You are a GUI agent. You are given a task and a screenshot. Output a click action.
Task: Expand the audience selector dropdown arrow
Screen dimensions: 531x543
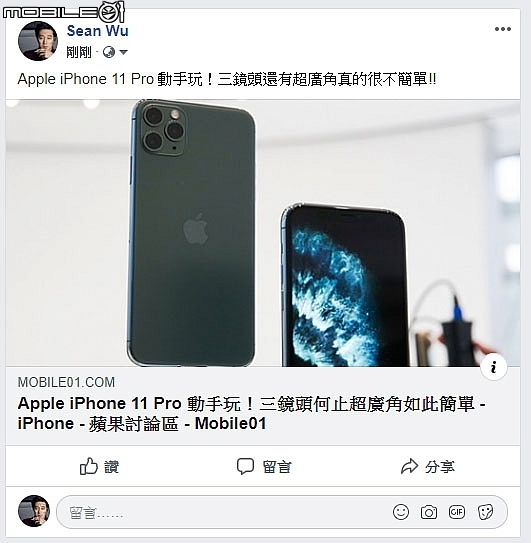pos(123,52)
